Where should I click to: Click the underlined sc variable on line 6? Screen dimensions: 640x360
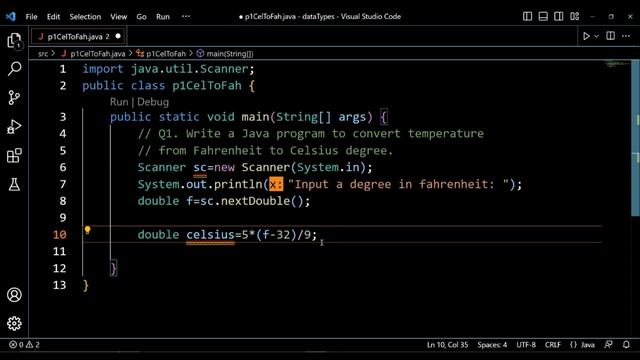tap(200, 167)
